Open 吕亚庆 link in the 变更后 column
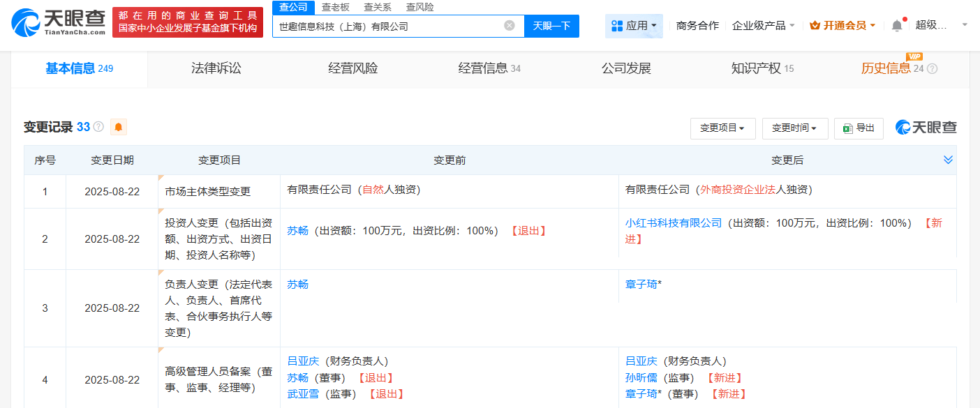Viewport: 980px width, 408px height. coord(641,361)
